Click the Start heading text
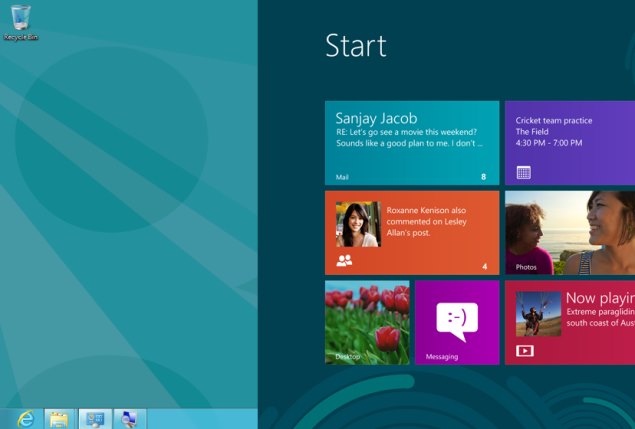 (355, 46)
